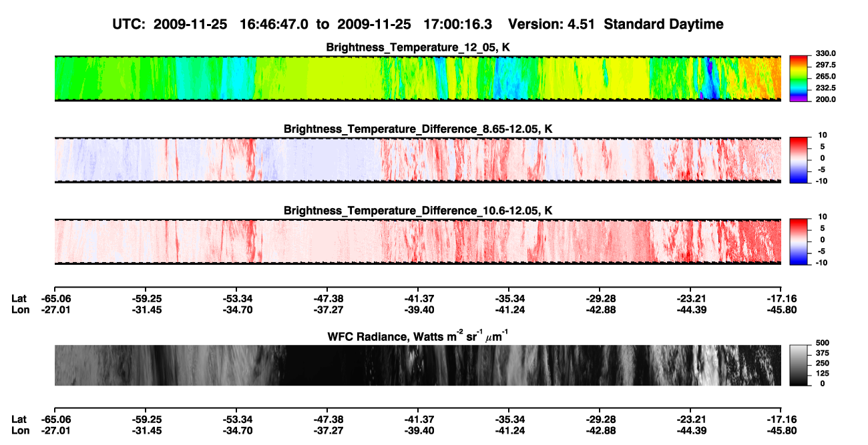The image size is (868, 445).
Task: Click the 'Lon' label of the bottom axis
Action: point(21,431)
